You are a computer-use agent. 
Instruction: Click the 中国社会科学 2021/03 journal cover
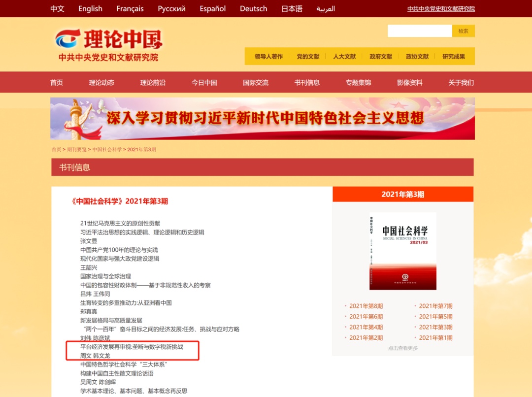point(403,251)
